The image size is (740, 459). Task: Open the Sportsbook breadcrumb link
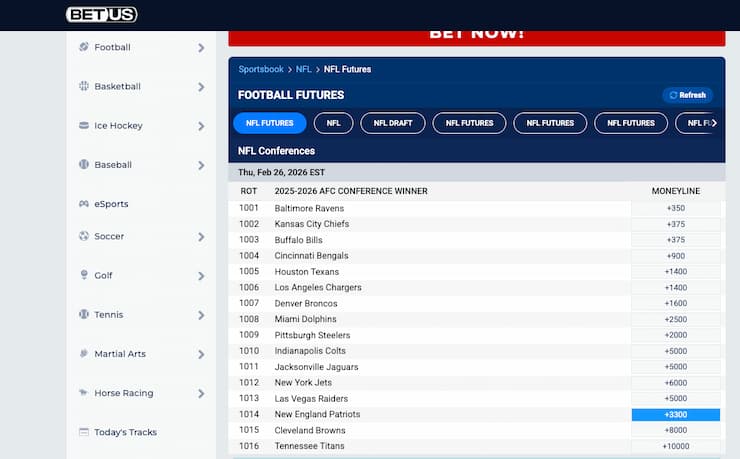coord(262,70)
